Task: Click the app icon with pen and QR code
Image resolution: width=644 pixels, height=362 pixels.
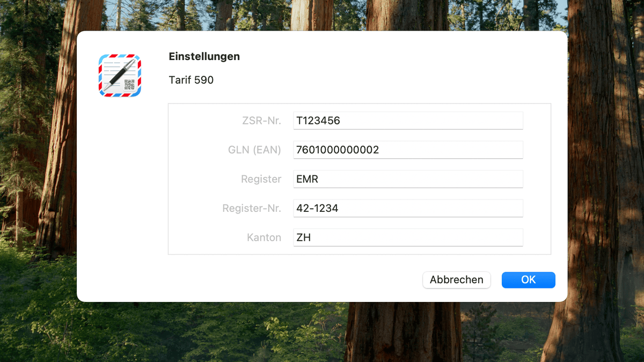Action: 120,76
